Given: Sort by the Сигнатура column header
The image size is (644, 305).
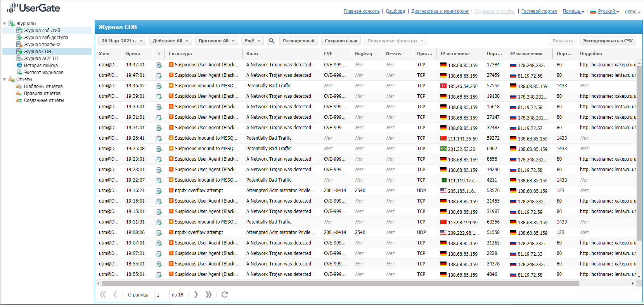Looking at the screenshot, I should (203, 54).
